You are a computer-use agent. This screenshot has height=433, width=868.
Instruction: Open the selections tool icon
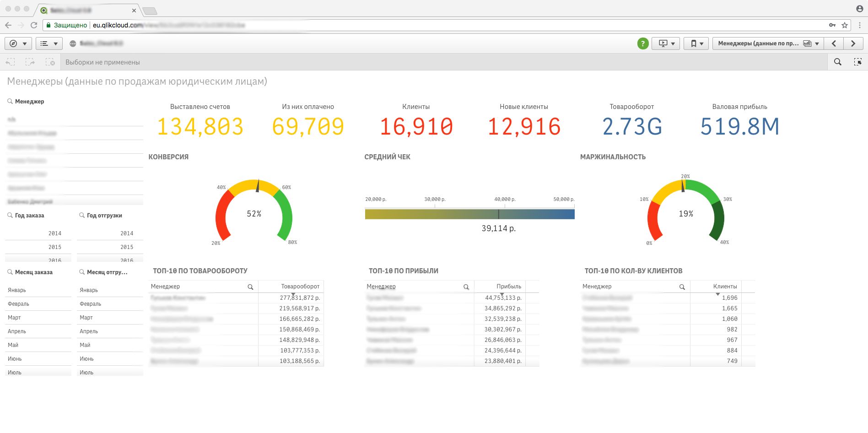point(858,62)
